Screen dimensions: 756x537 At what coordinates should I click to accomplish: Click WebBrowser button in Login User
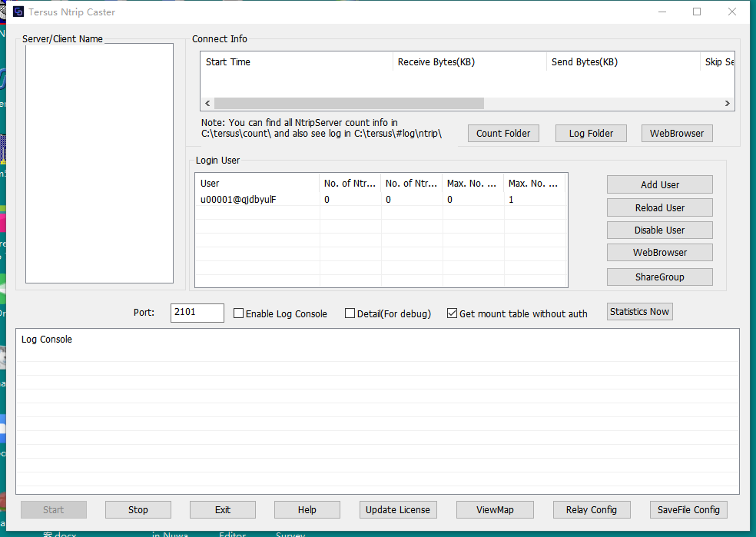(x=659, y=253)
